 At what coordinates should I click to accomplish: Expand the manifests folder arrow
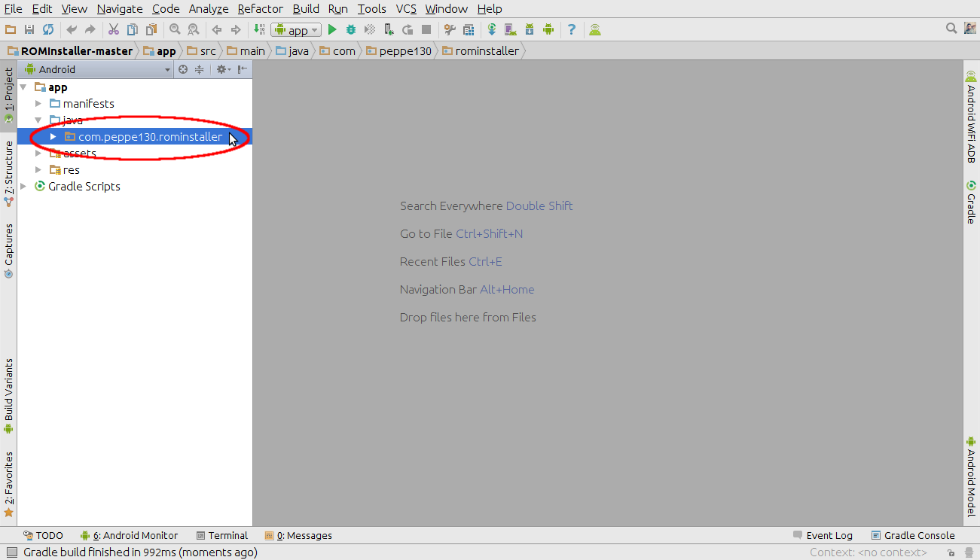pyautogui.click(x=38, y=104)
